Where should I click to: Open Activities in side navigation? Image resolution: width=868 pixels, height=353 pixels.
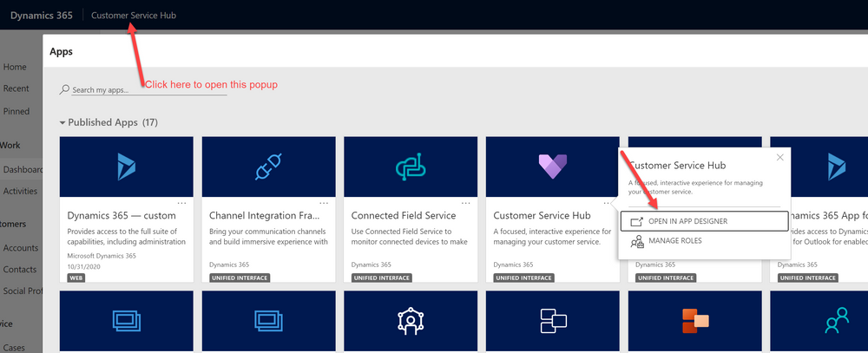point(21,191)
